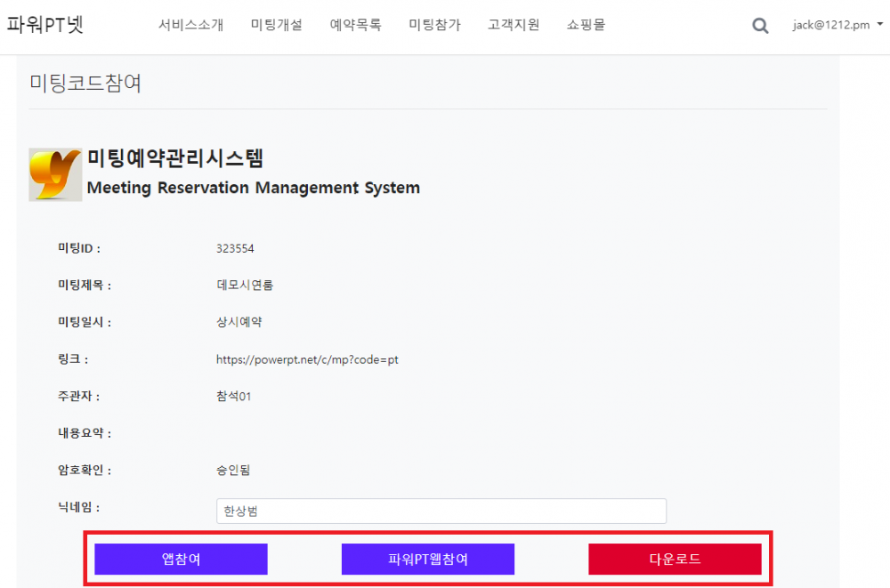This screenshot has height=588, width=890.
Task: Click the 내용요약 label
Action: 85,433
